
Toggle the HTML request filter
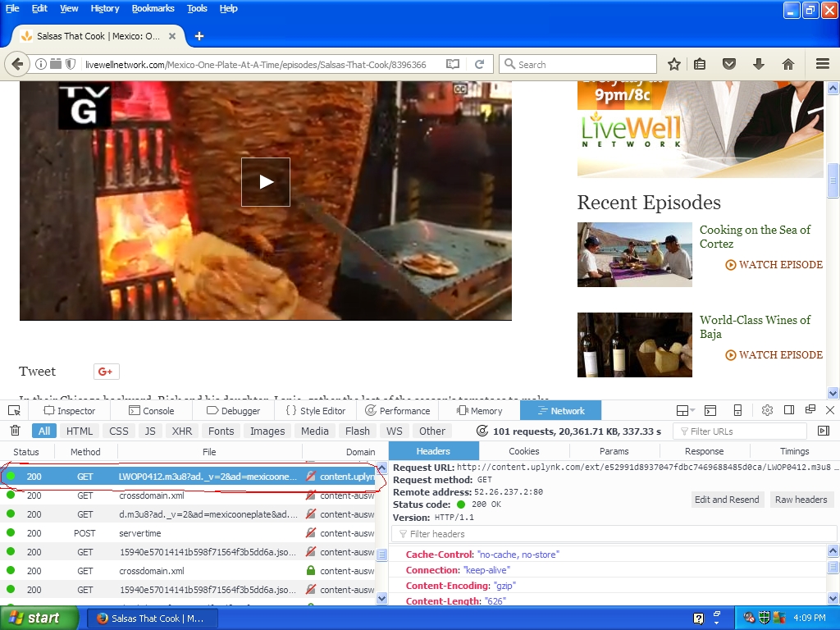pos(80,431)
